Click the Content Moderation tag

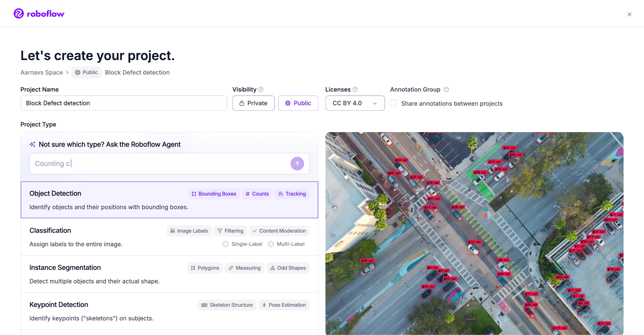[x=279, y=231]
